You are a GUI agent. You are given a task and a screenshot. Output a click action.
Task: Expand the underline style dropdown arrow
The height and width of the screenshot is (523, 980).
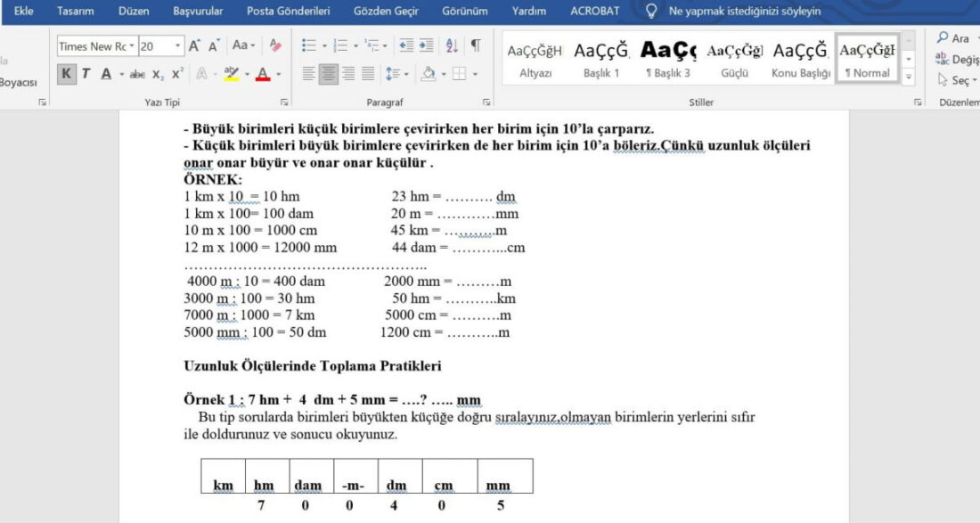coord(121,74)
